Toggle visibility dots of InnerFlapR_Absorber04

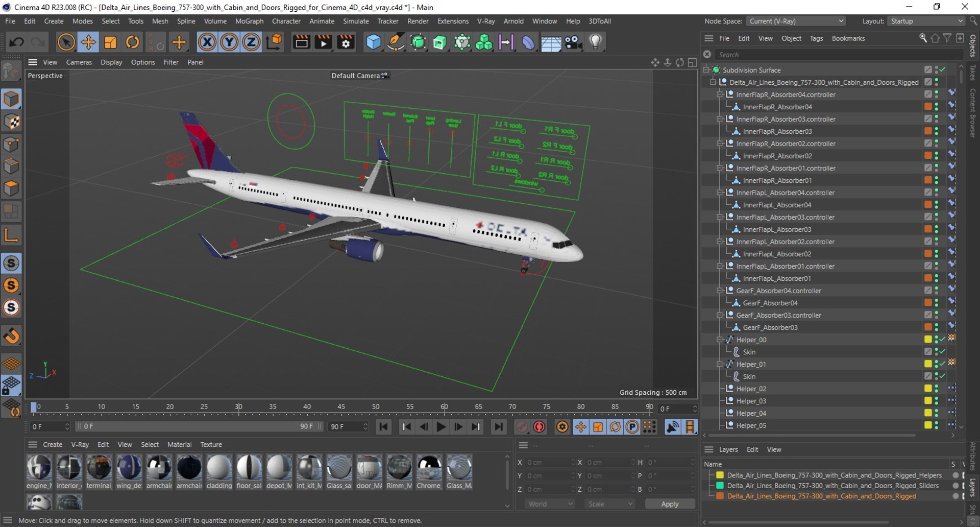coord(936,106)
